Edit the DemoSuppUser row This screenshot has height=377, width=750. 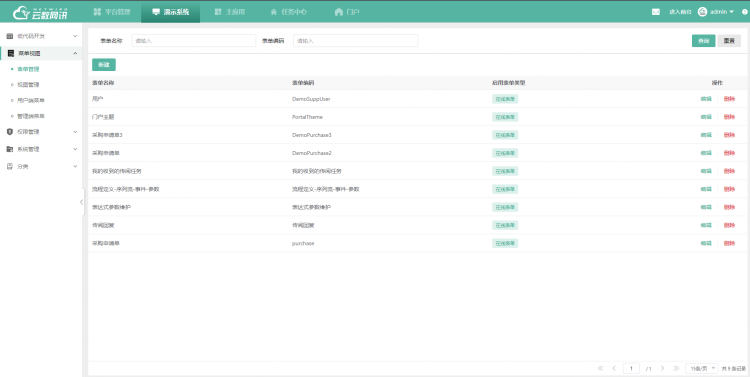click(x=706, y=99)
